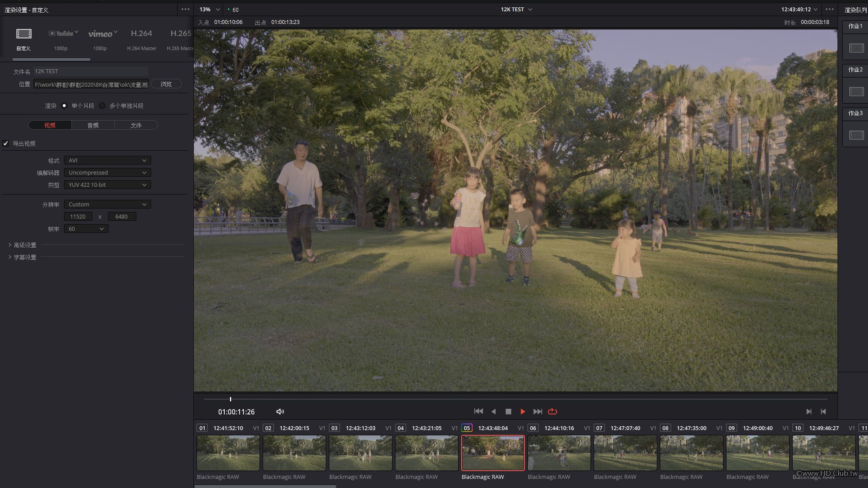The width and height of the screenshot is (868, 488).
Task: Open the 格式 AVI format dropdown
Action: coord(107,160)
